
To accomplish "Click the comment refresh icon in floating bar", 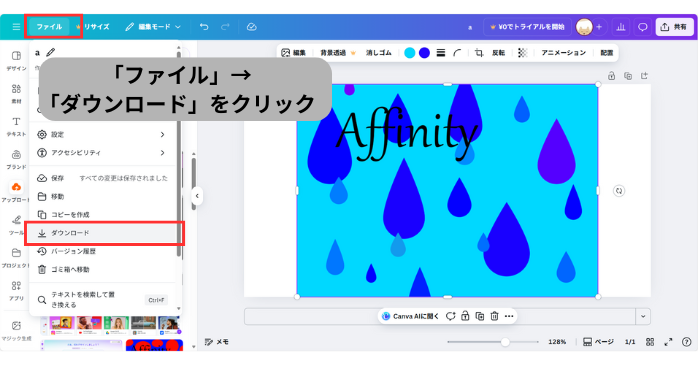I will click(x=450, y=316).
